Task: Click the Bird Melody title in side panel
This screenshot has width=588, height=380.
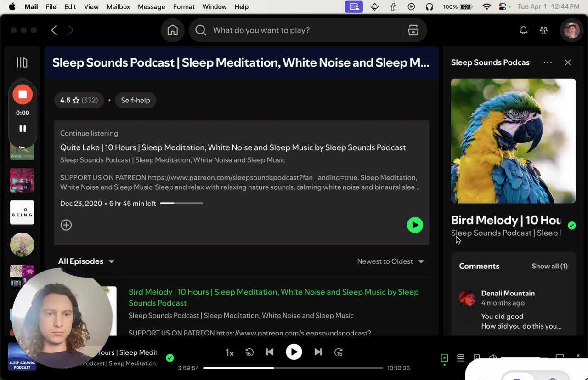Action: point(506,220)
